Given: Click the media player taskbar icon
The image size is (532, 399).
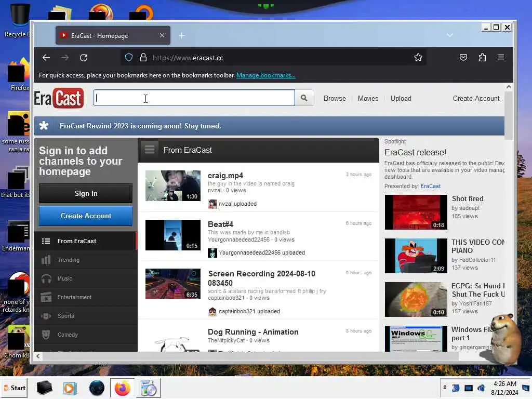Looking at the screenshot, I should pos(70,388).
